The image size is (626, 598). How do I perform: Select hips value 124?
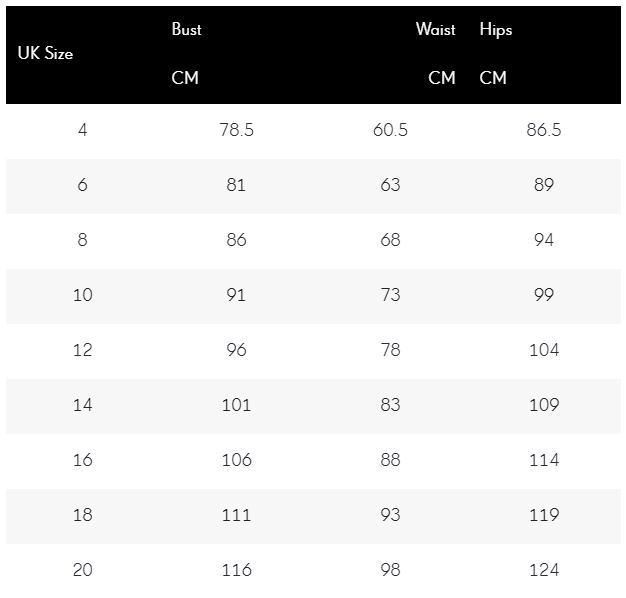click(544, 570)
